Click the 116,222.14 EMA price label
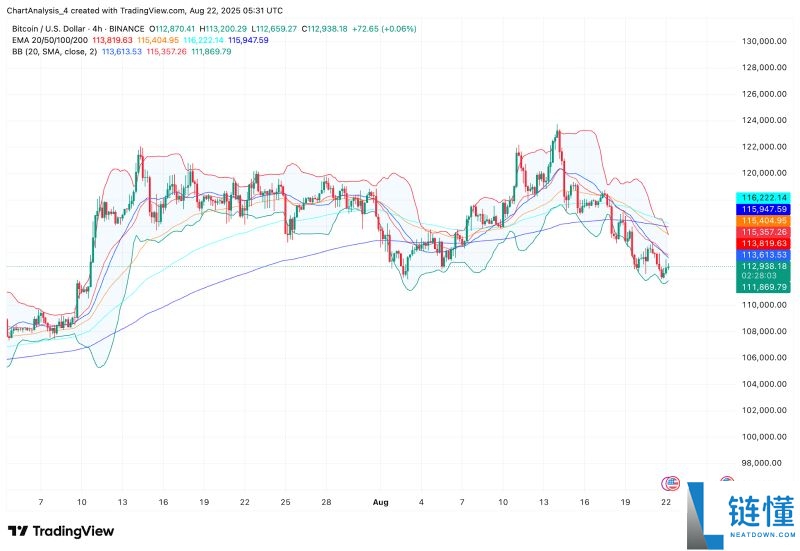 coord(763,198)
